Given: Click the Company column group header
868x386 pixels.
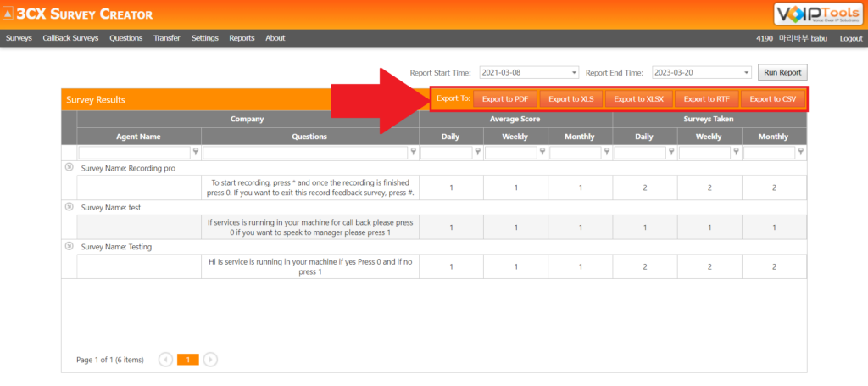Looking at the screenshot, I should tap(248, 119).
